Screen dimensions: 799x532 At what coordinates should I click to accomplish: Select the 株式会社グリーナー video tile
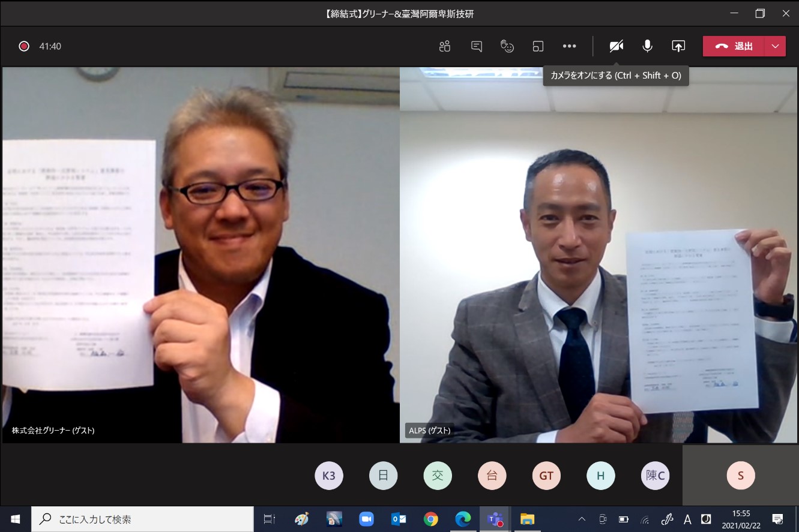tap(201, 255)
